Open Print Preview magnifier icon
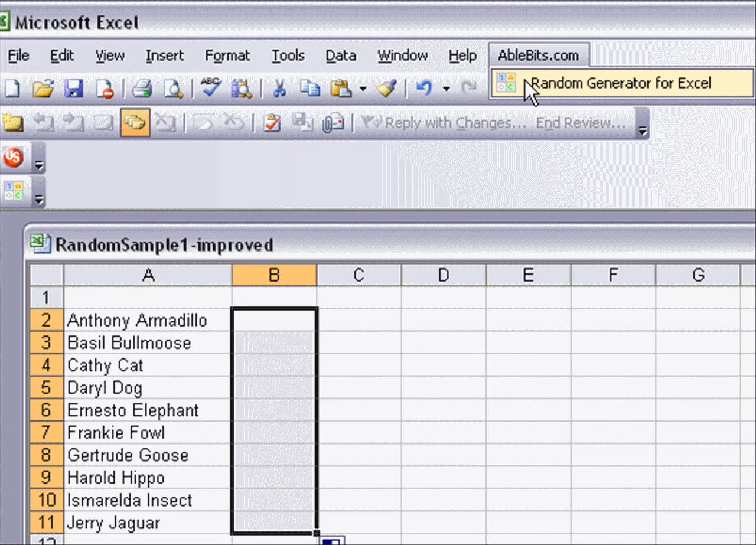 173,89
